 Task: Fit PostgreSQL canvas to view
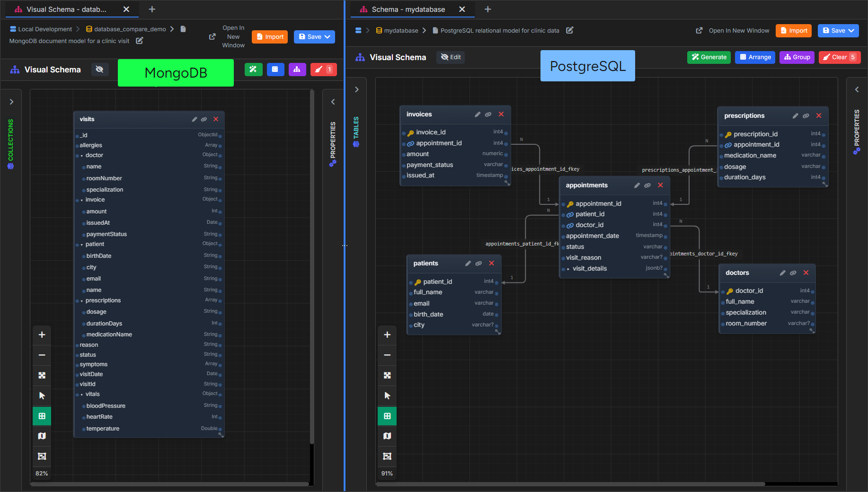click(387, 376)
